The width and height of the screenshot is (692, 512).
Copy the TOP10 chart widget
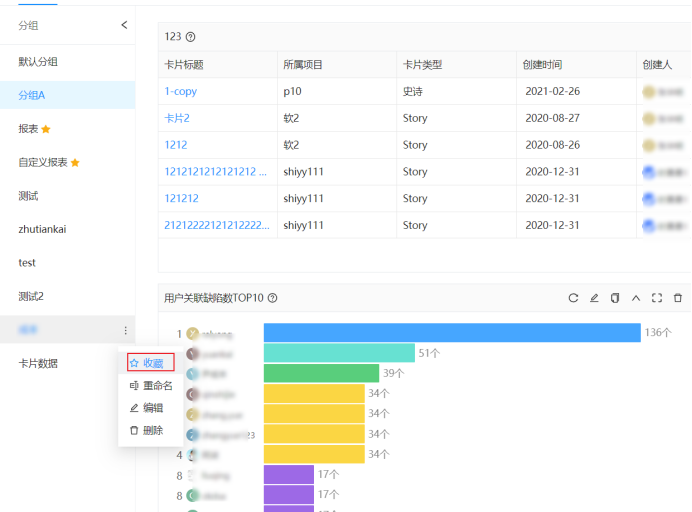tap(615, 298)
